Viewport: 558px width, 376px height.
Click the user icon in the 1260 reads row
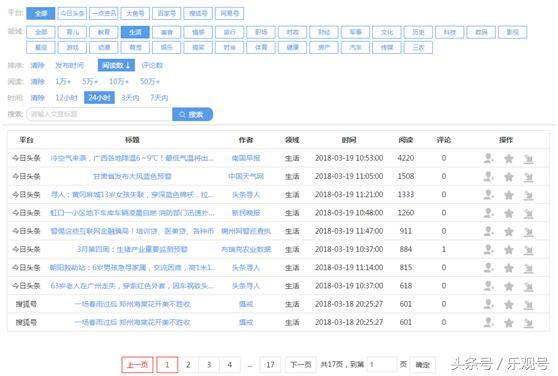[x=489, y=213]
